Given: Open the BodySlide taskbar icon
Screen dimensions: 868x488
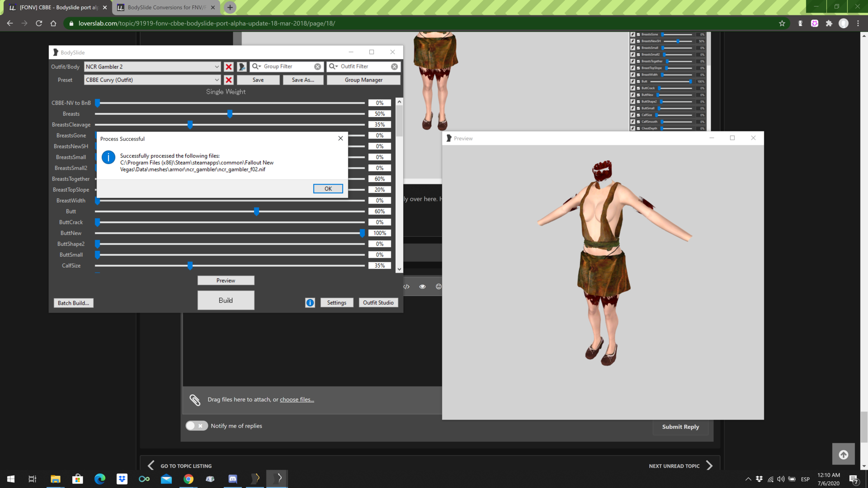Looking at the screenshot, I should pyautogui.click(x=277, y=479).
